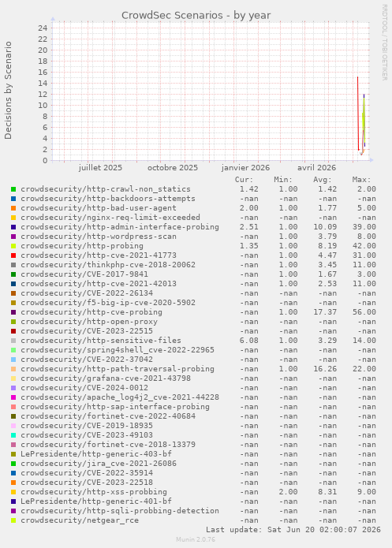
Task: Select the crowdsecurity/http-backdoors-attempts legend label
Action: [108, 199]
